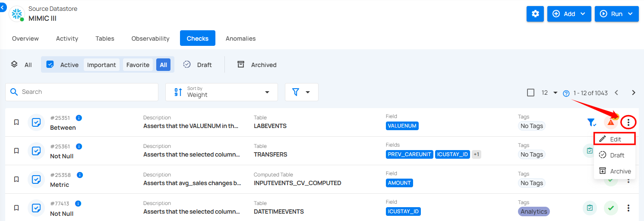Screen dimensions: 644x221
Task: Choose Draft from the context menu
Action: (x=615, y=155)
